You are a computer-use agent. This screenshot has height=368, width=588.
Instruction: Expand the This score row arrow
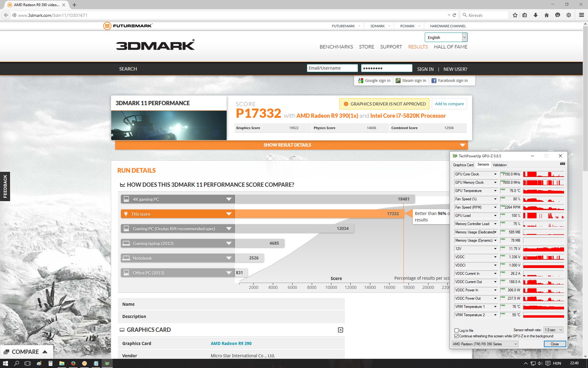click(229, 214)
